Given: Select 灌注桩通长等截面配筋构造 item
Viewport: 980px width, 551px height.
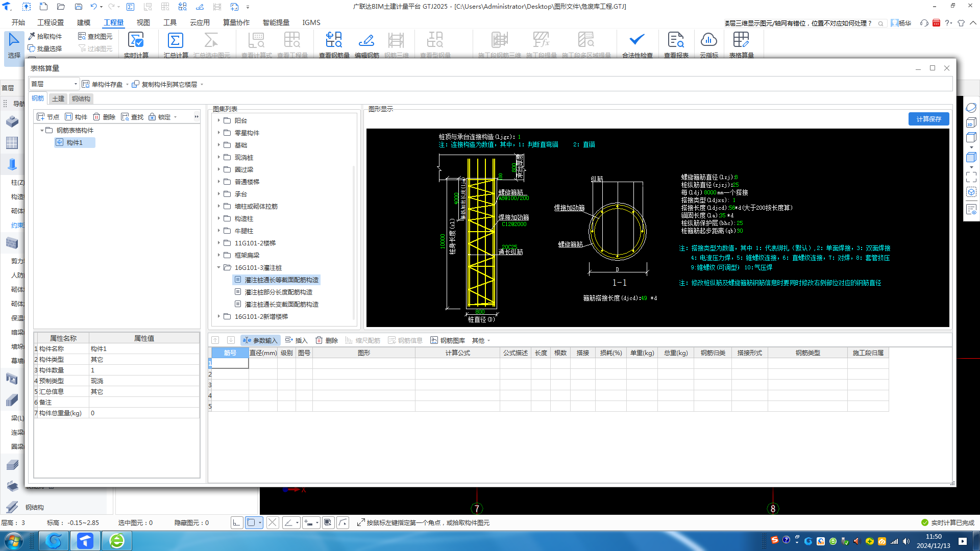Looking at the screenshot, I should click(277, 280).
